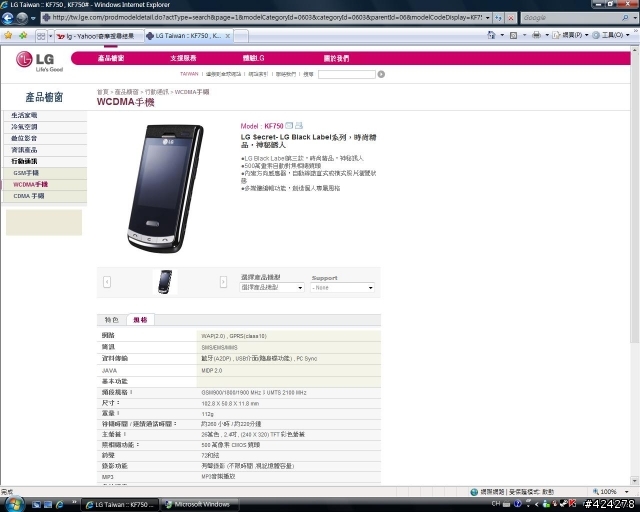Open the Quick Tabs grid icon

(x=41, y=36)
